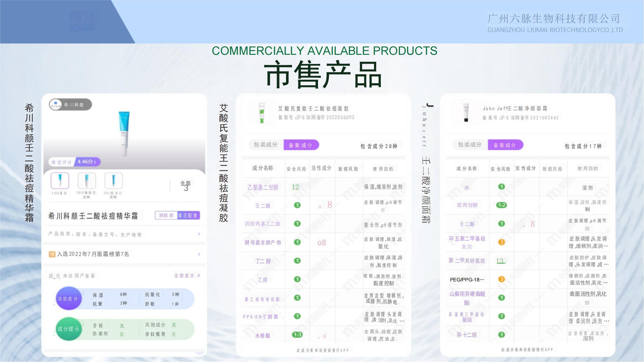
Task: Open 壬二酸 ingredient in John Jeff table
Action: 467,224
